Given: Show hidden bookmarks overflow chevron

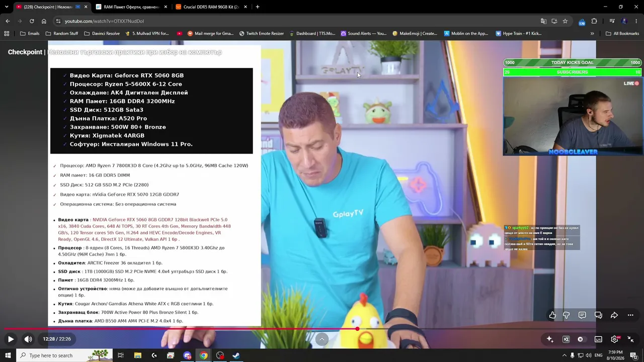Looking at the screenshot, I should 592,34.
